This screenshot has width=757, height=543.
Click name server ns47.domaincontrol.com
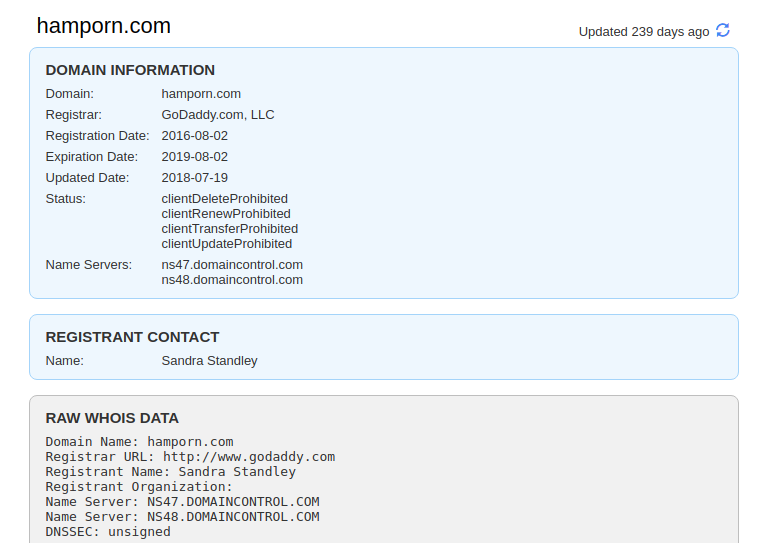coord(232,265)
